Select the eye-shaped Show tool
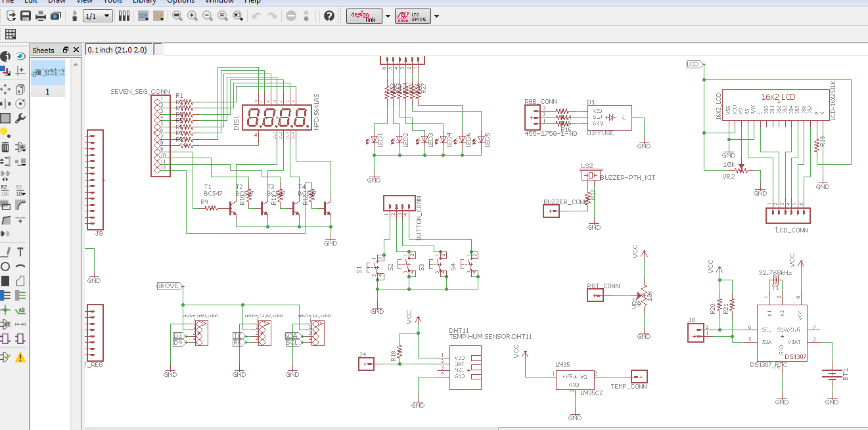868x430 pixels. coord(20,56)
